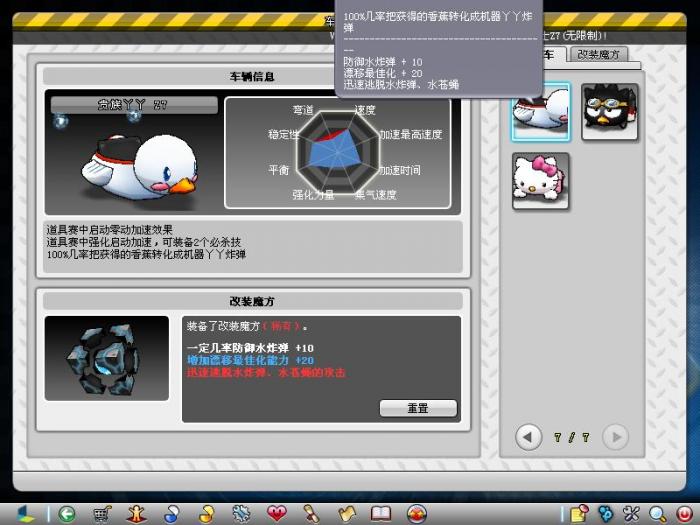Click text 增加漂移最佳化能力 +20
The image size is (700, 525).
(250, 360)
